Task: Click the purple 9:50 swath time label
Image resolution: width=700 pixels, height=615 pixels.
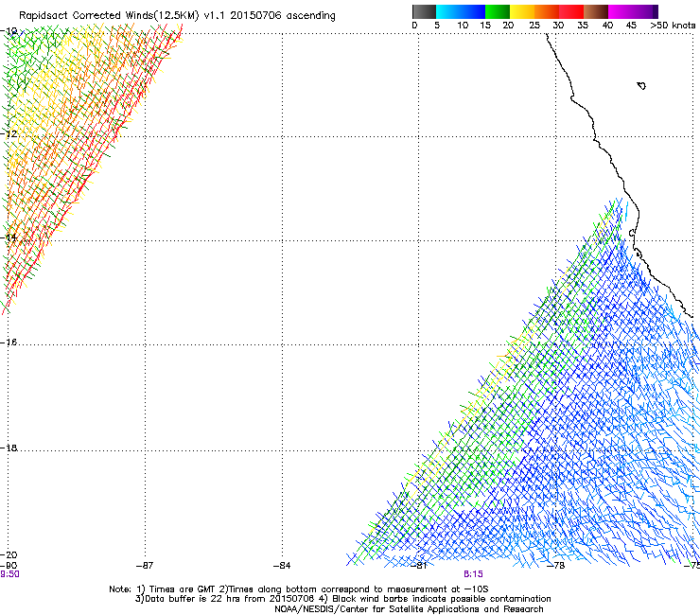Action: tap(9, 574)
